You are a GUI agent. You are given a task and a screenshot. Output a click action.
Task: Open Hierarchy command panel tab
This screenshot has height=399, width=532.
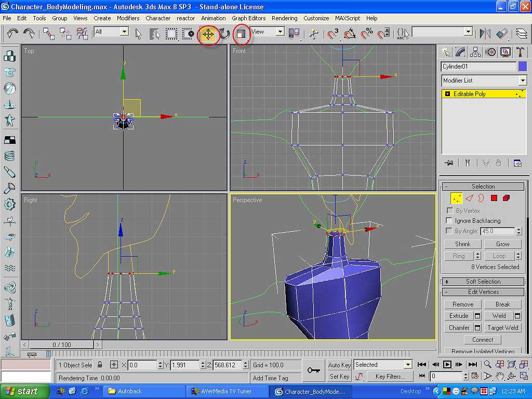click(475, 52)
